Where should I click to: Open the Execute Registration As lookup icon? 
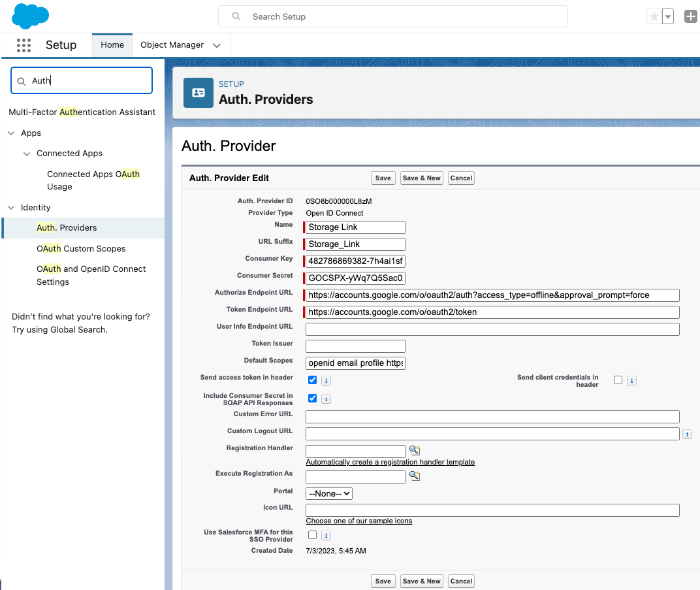414,476
